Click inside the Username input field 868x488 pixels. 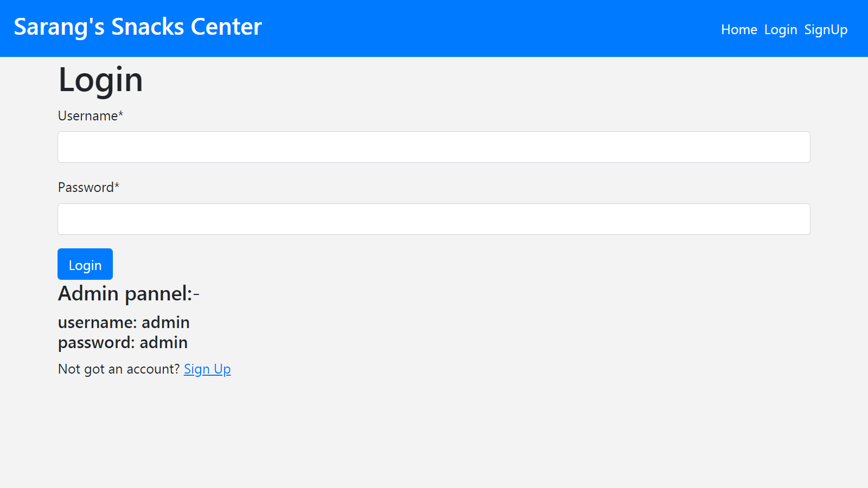click(433, 146)
